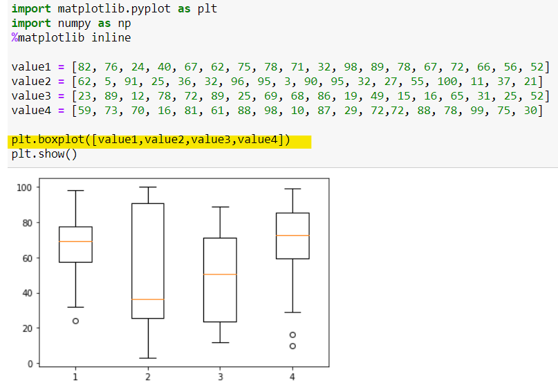Click the first number 82 in value1

(x=84, y=67)
